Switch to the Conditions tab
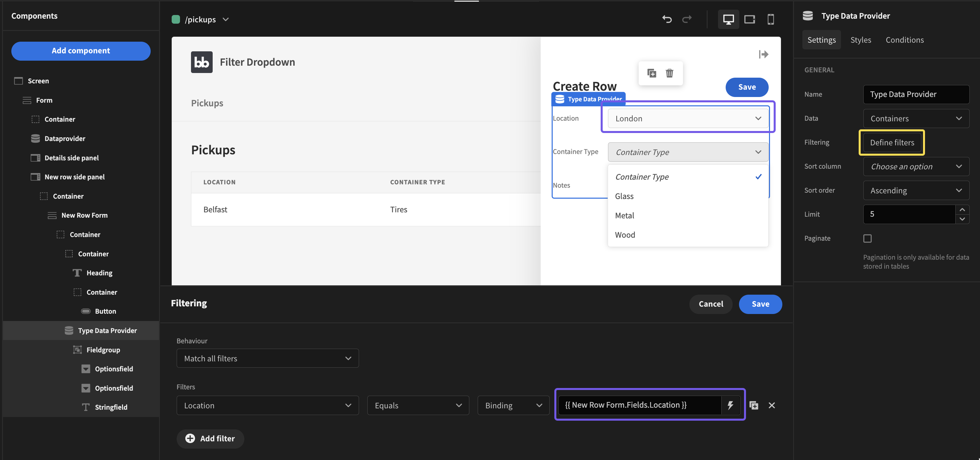Screen dimensions: 980x460 pyautogui.click(x=905, y=40)
